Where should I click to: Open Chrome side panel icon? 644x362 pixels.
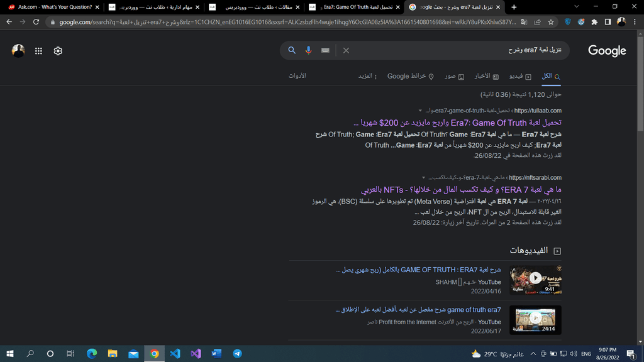click(608, 22)
